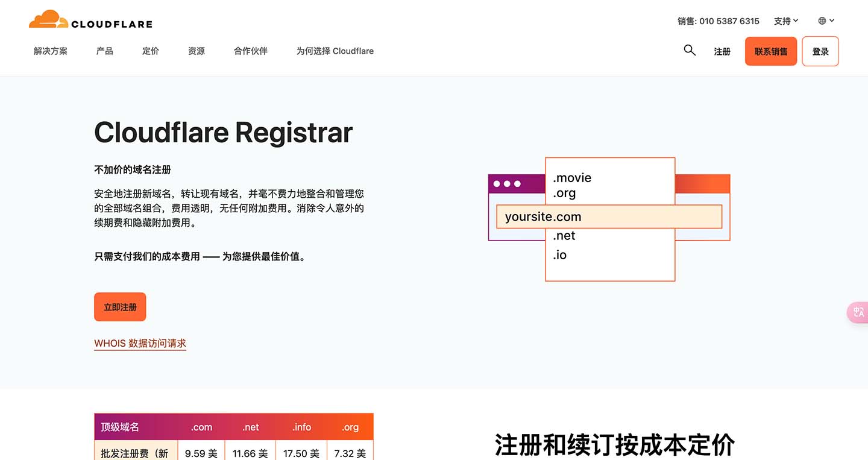The height and width of the screenshot is (460, 868).
Task: Open the 产品 menu
Action: pyautogui.click(x=105, y=51)
